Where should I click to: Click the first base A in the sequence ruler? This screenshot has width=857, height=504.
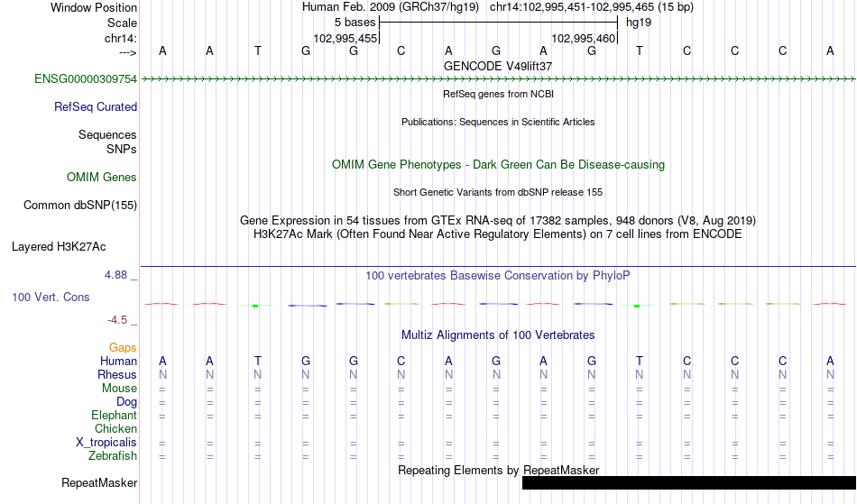pyautogui.click(x=162, y=50)
